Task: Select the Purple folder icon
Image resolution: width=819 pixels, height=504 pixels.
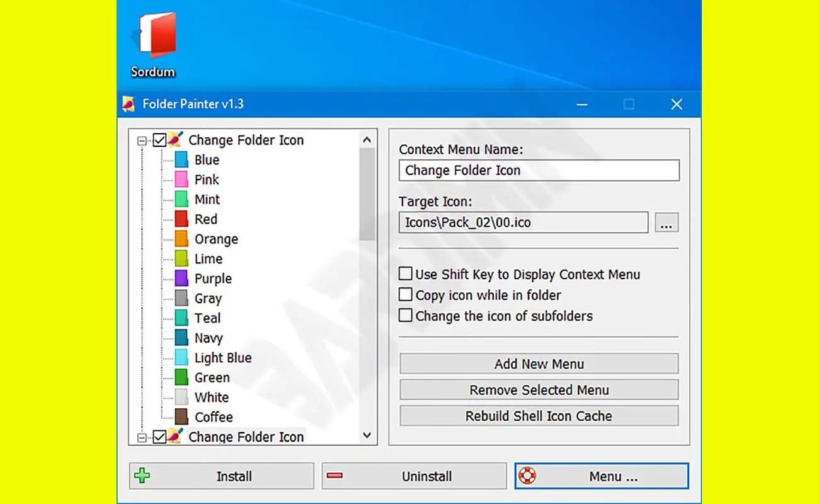Action: (x=212, y=278)
